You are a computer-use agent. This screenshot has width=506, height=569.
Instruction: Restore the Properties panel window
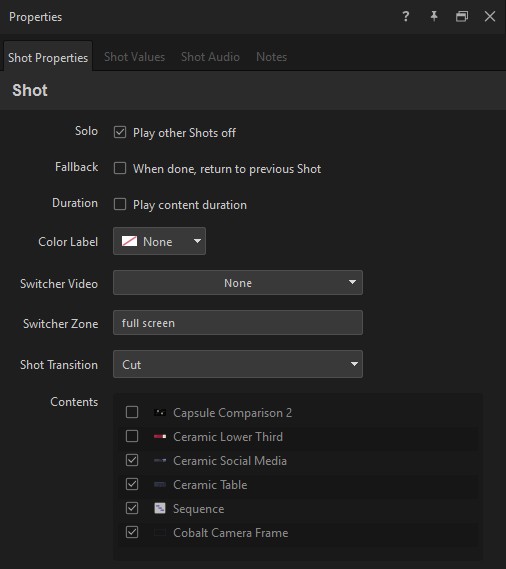point(462,16)
